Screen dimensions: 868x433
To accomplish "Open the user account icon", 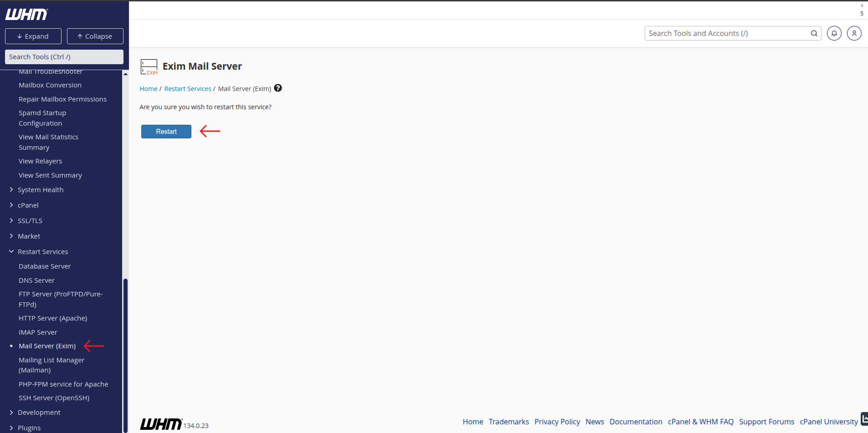I will (854, 33).
